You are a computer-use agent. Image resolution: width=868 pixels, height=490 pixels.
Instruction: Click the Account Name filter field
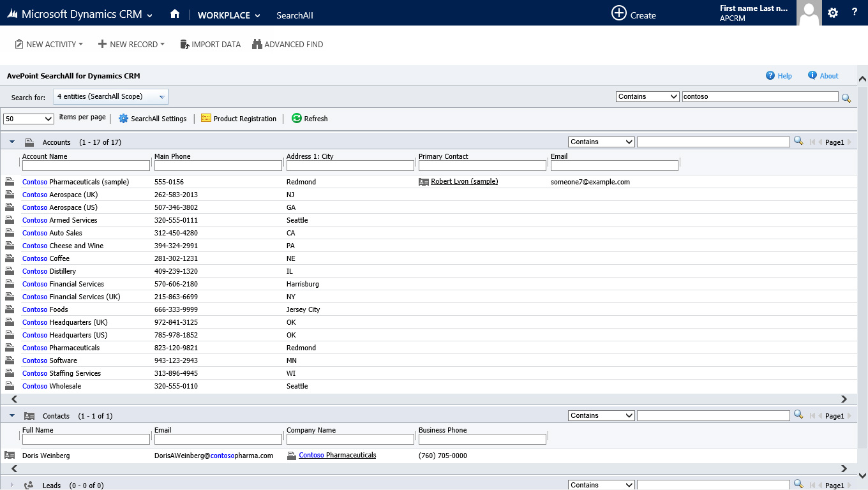coord(86,166)
